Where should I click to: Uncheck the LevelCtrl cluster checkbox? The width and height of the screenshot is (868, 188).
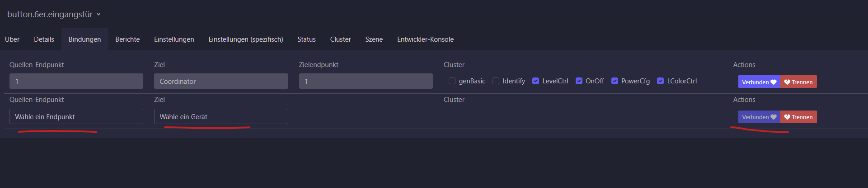click(x=535, y=81)
